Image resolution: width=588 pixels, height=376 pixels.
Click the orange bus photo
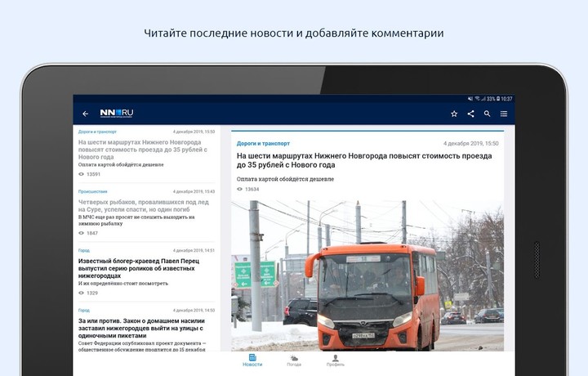(x=367, y=278)
